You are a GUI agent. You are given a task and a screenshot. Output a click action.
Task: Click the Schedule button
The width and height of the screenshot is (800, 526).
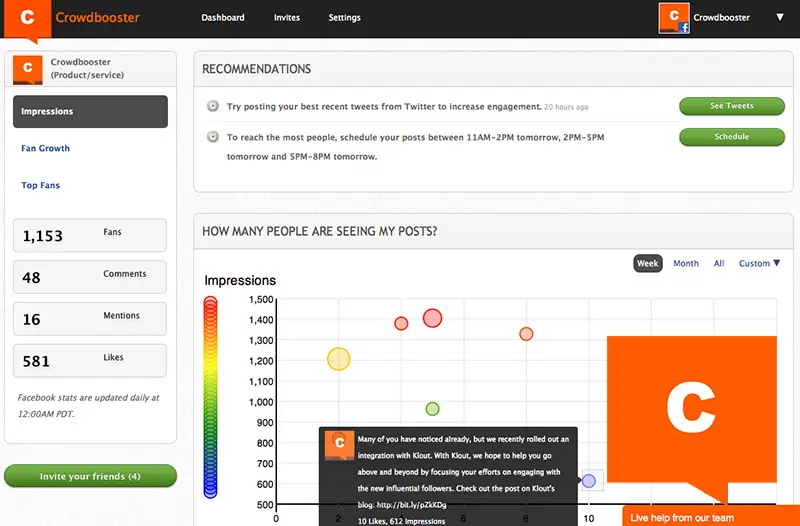[x=732, y=137]
